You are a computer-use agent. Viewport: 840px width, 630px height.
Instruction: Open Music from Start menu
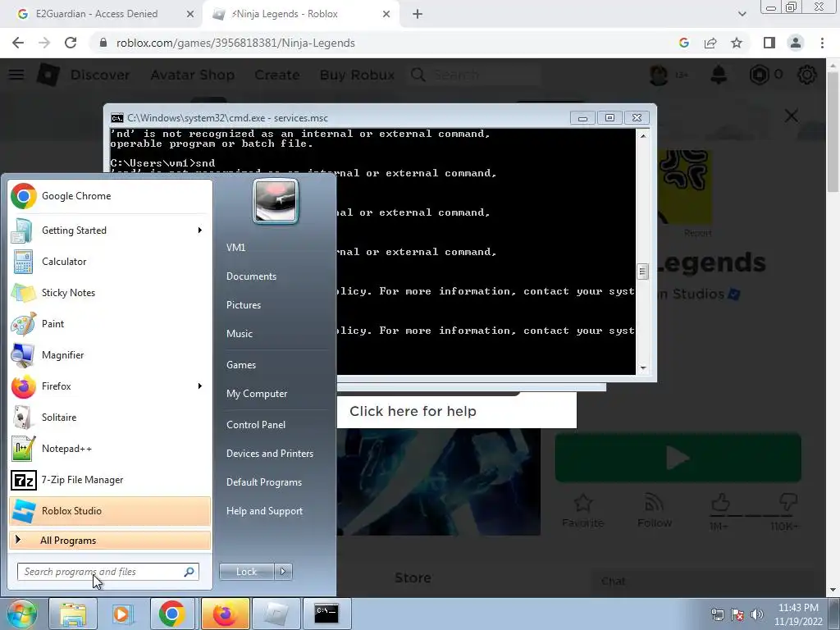(x=240, y=334)
